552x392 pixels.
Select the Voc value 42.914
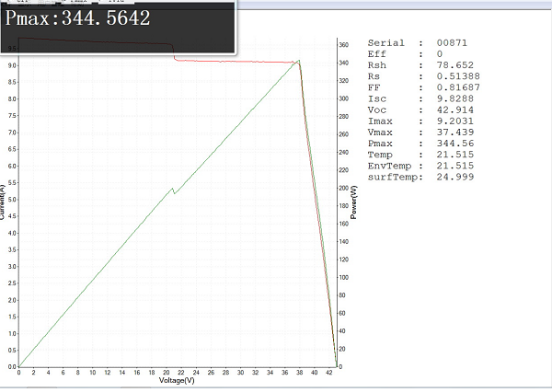[455, 110]
